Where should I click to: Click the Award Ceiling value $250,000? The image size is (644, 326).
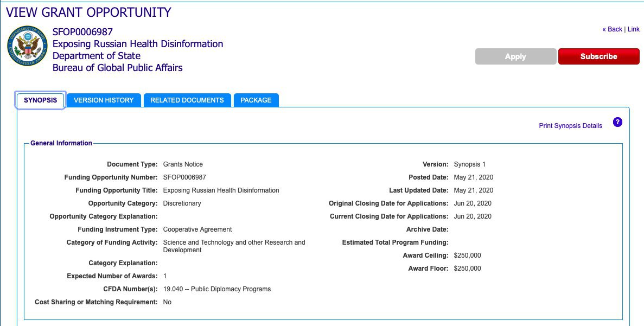[467, 255]
